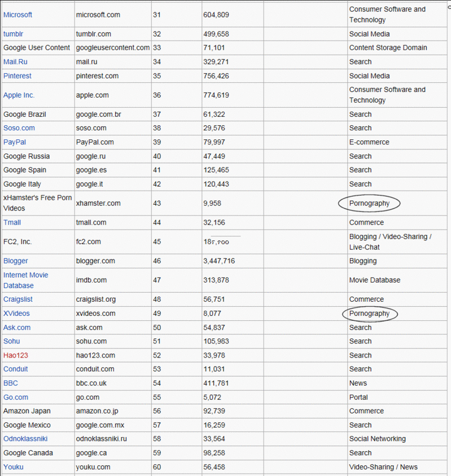This screenshot has height=476, width=451.
Task: Open the Conduit link
Action: pos(15,369)
